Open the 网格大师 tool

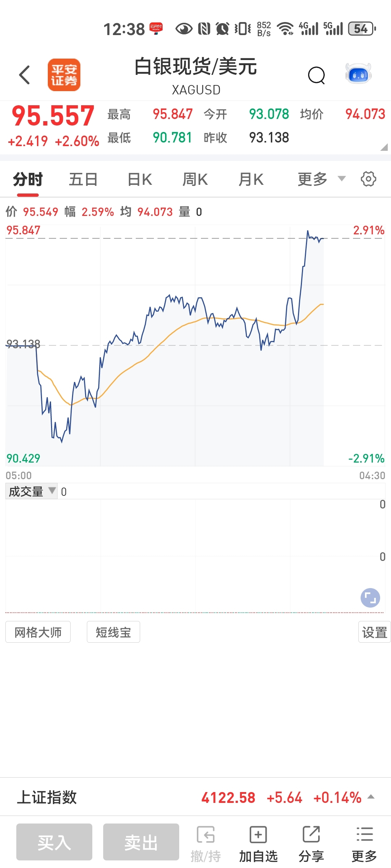coord(38,632)
